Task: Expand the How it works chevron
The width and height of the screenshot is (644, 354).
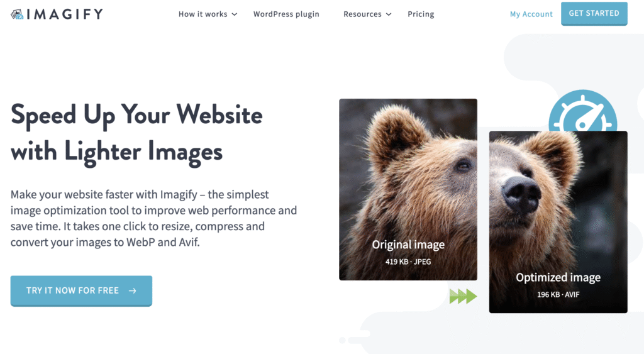Action: coord(235,14)
